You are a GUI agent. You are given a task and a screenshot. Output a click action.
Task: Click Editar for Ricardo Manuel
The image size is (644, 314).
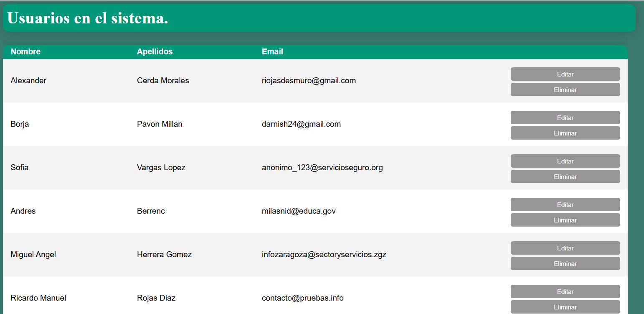(565, 291)
